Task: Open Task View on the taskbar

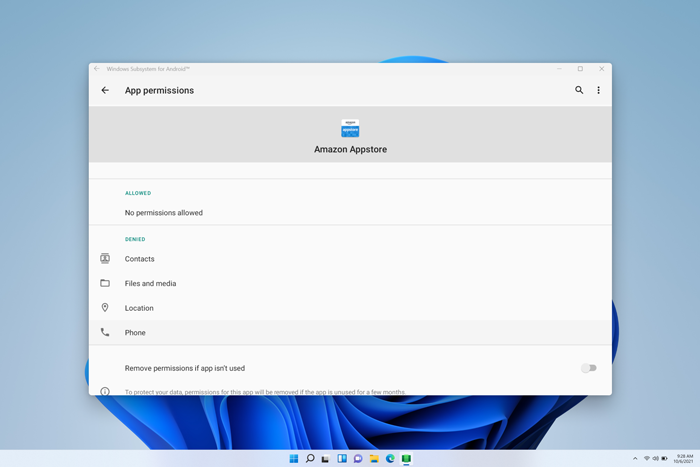Action: click(x=326, y=459)
